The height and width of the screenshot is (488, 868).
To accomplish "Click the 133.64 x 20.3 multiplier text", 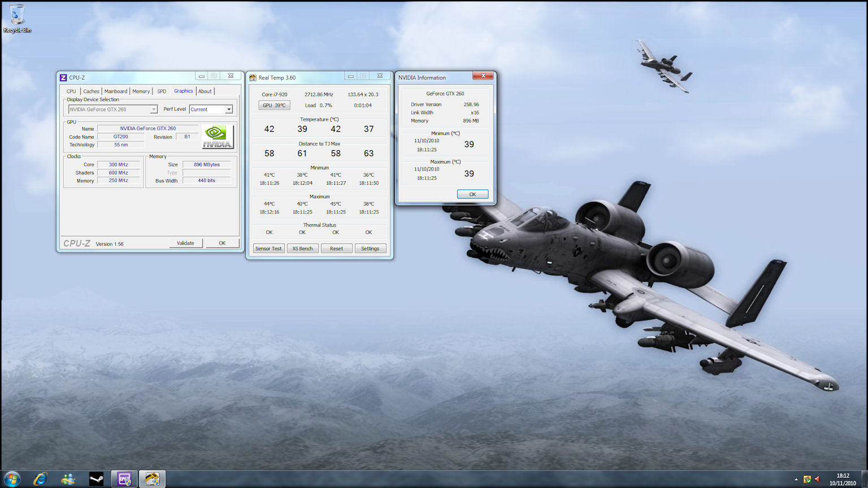I will (363, 94).
